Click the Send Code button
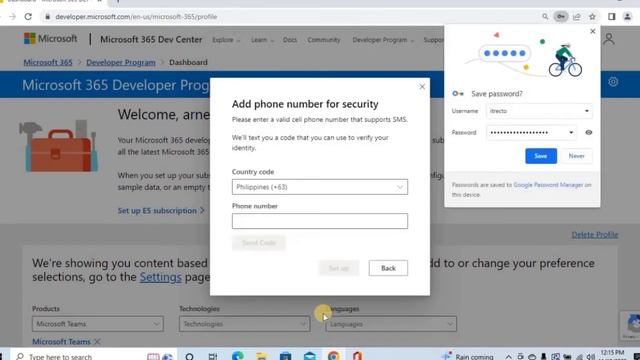Viewport: 640px width, 360px height. pyautogui.click(x=259, y=243)
